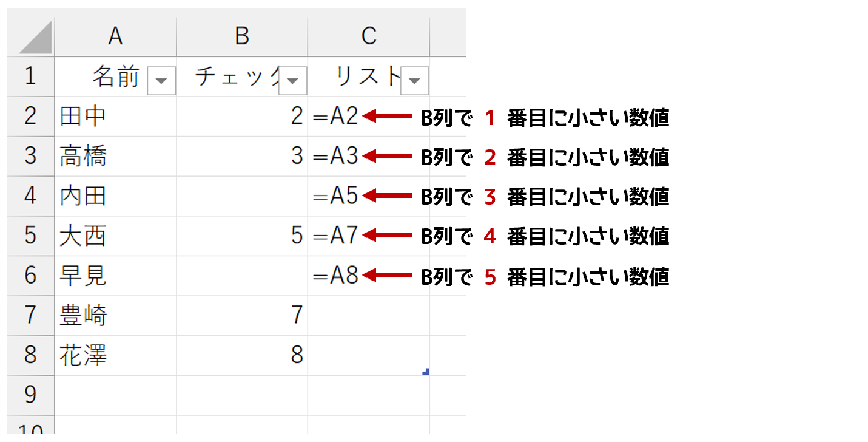Click the table resize handle in C8
Viewport: 868px width, 442px height.
[x=426, y=372]
